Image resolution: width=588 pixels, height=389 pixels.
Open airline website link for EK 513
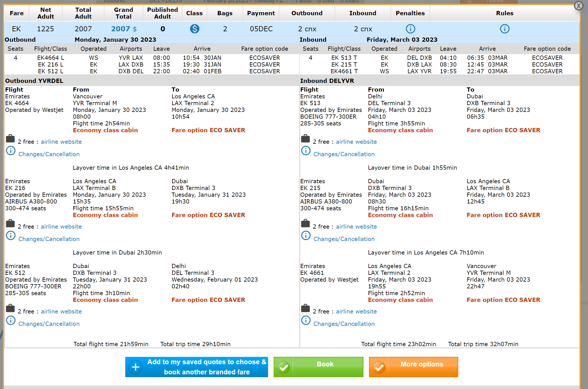point(356,142)
